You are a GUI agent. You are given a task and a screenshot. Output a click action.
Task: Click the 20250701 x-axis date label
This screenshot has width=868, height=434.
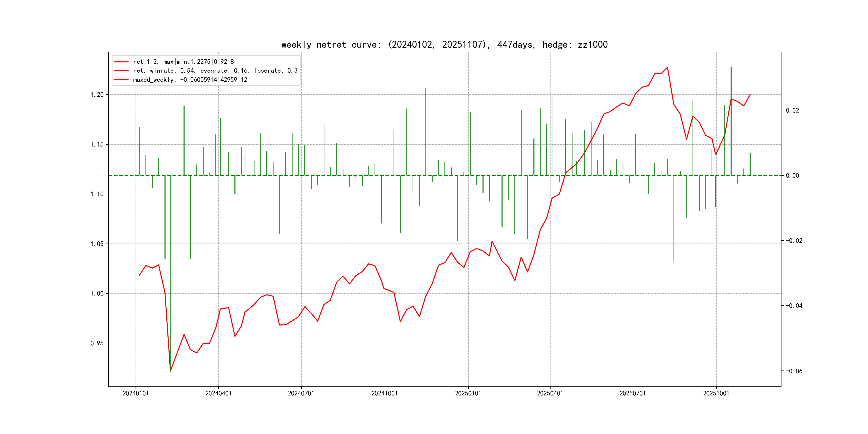[633, 394]
